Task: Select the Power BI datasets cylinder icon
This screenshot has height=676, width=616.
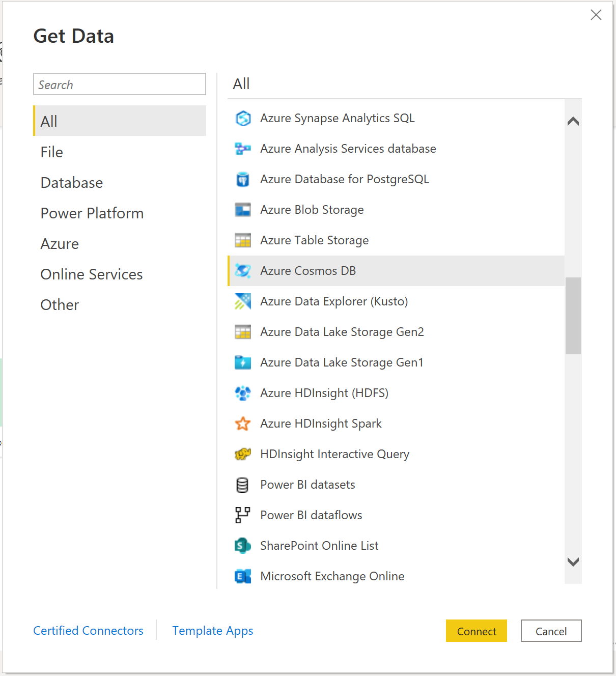Action: coord(243,485)
